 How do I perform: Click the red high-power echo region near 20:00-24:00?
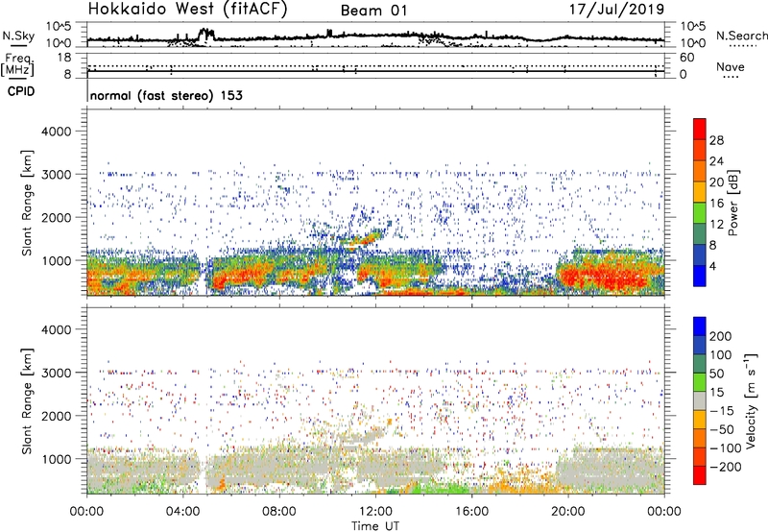(x=608, y=277)
